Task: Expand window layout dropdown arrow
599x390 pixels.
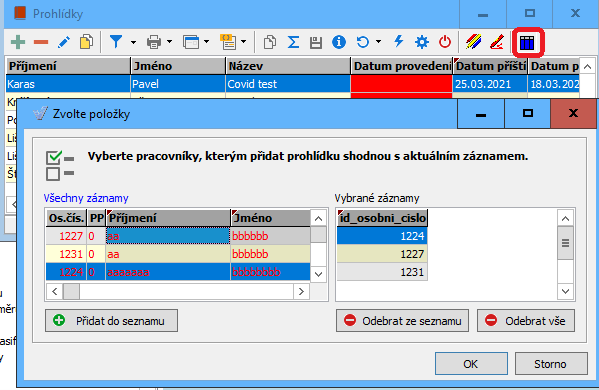Action: coord(207,42)
